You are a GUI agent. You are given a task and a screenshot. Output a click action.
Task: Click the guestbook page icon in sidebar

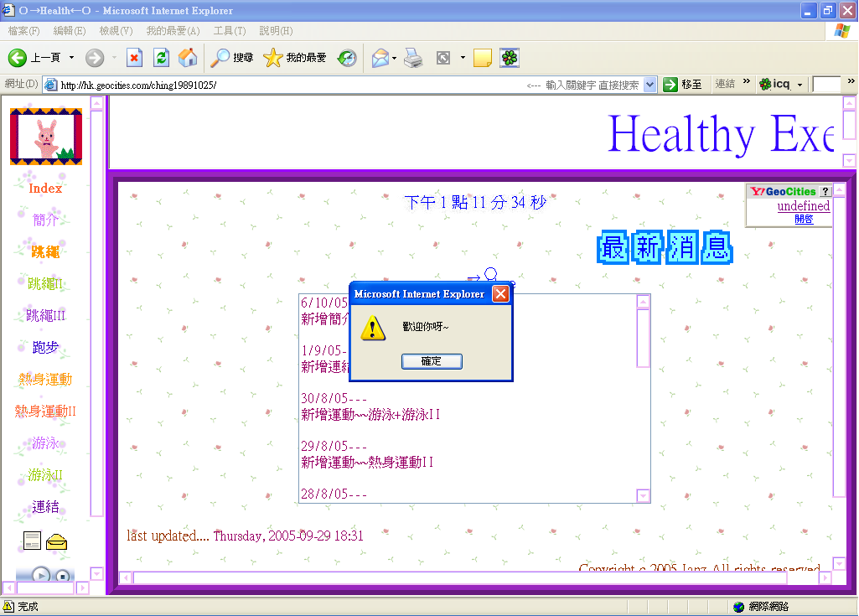click(x=32, y=541)
